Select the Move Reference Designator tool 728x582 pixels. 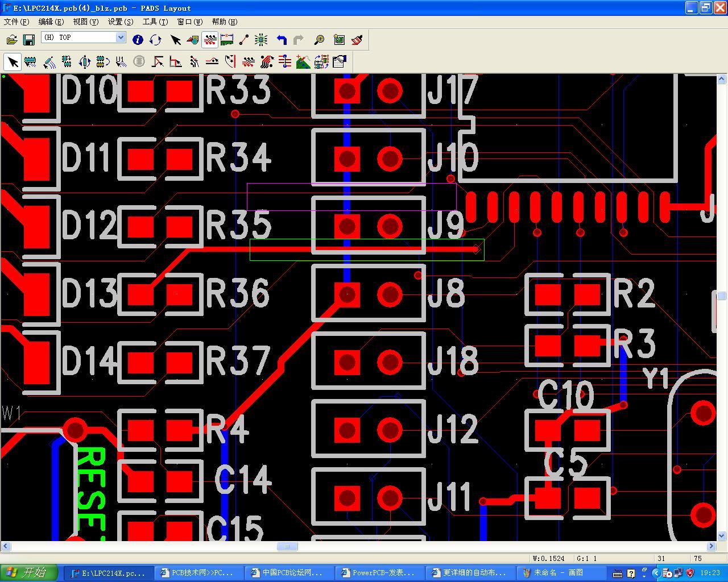(x=121, y=61)
